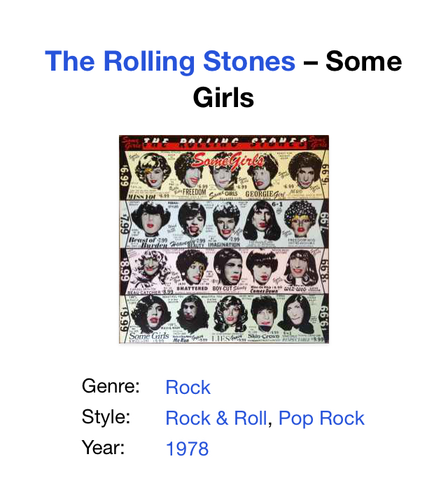Click Skin-Crown text on bottom cover row
Viewport: 448px width, 494px height.
264,336
